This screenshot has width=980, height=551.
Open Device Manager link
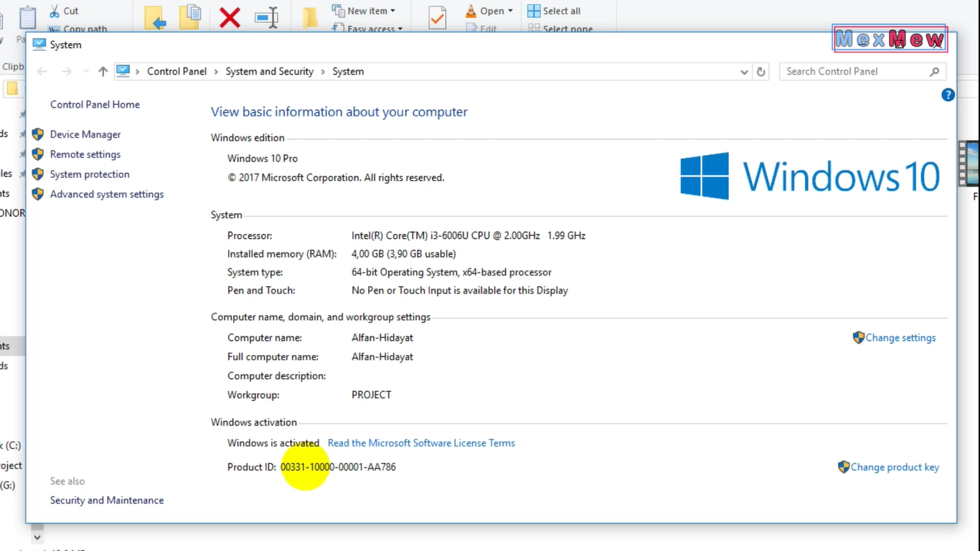pyautogui.click(x=85, y=134)
